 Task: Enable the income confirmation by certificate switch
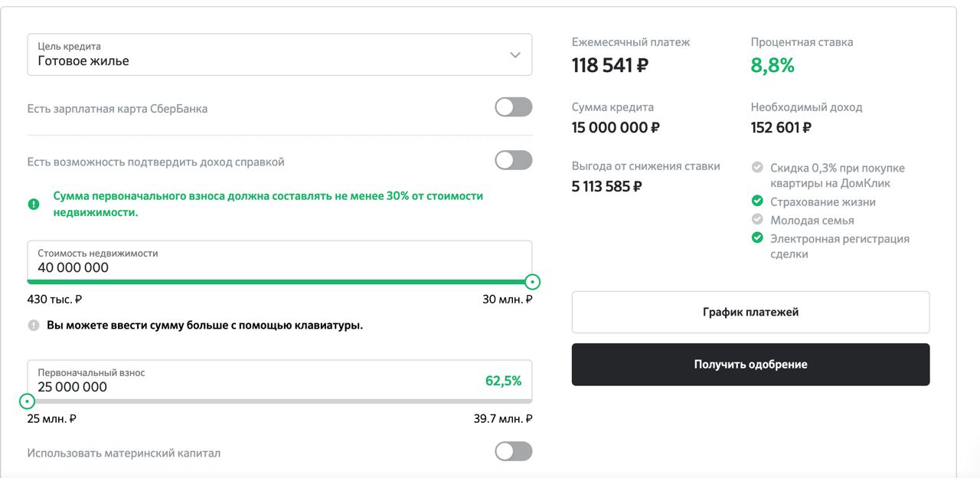pyautogui.click(x=514, y=160)
